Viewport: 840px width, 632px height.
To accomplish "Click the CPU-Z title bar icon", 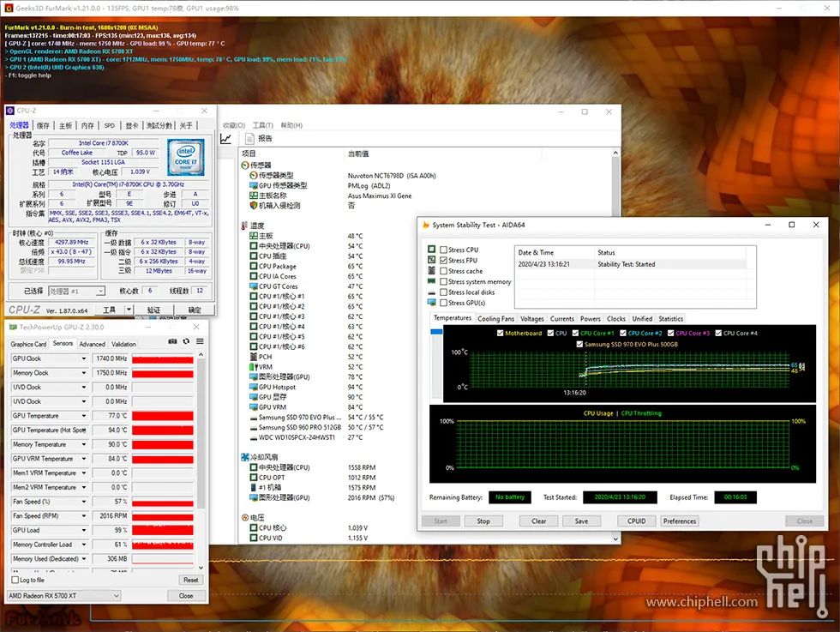I will pyautogui.click(x=10, y=111).
